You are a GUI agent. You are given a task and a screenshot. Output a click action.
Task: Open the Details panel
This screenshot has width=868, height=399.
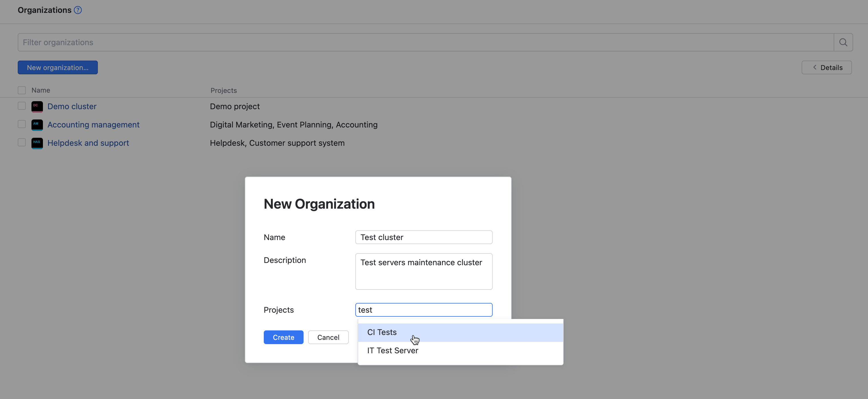click(x=827, y=67)
